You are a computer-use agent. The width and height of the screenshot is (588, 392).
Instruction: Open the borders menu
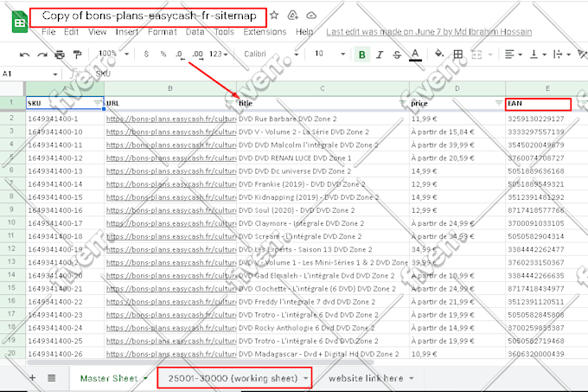(x=458, y=55)
